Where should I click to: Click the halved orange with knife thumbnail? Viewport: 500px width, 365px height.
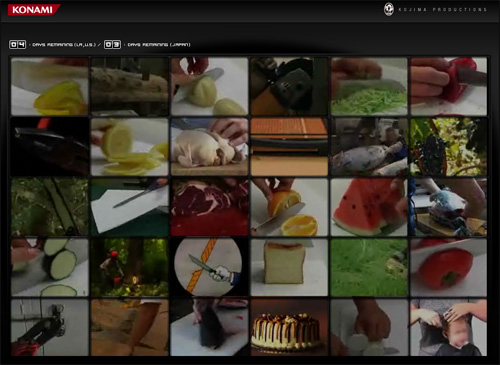(x=289, y=207)
